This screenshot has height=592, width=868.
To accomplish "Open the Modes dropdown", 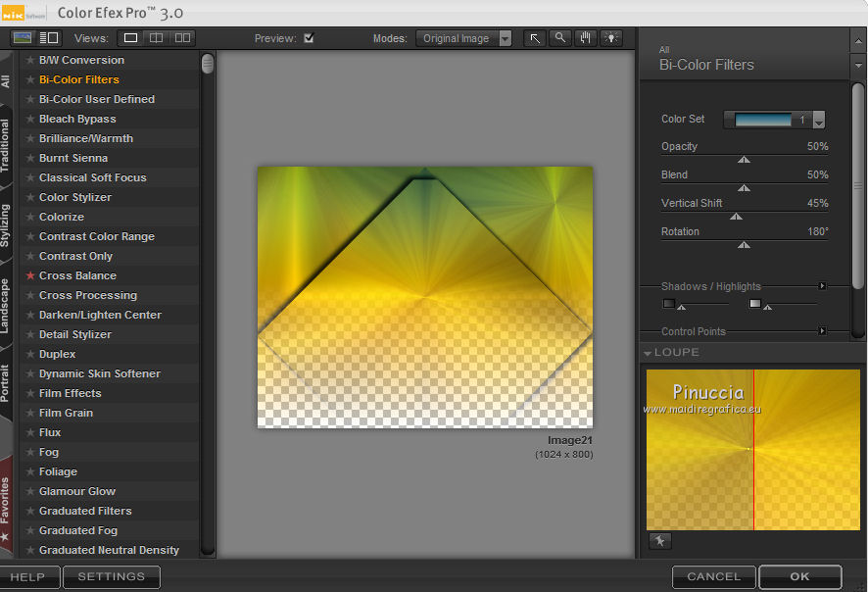I will pyautogui.click(x=463, y=38).
